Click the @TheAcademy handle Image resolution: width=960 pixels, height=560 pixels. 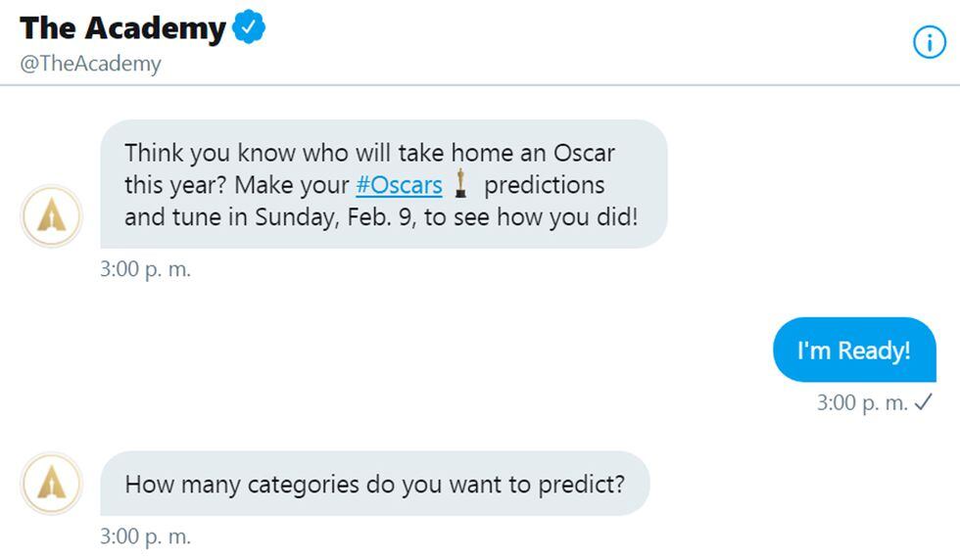(90, 64)
